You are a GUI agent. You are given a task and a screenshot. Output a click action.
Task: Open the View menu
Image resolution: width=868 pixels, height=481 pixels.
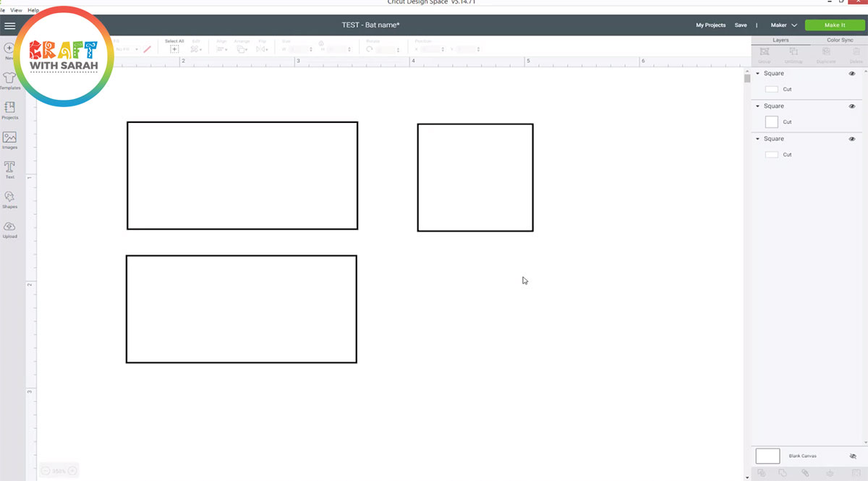17,10
